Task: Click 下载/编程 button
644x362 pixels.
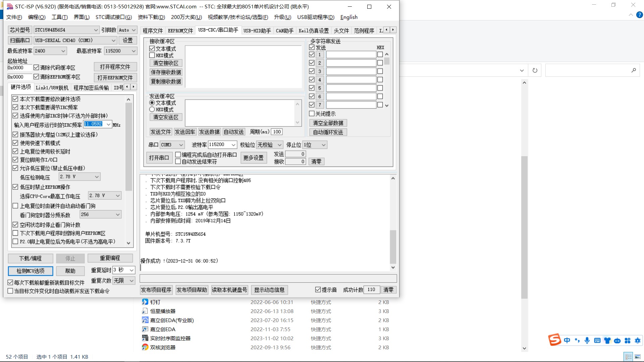Action: (x=31, y=258)
